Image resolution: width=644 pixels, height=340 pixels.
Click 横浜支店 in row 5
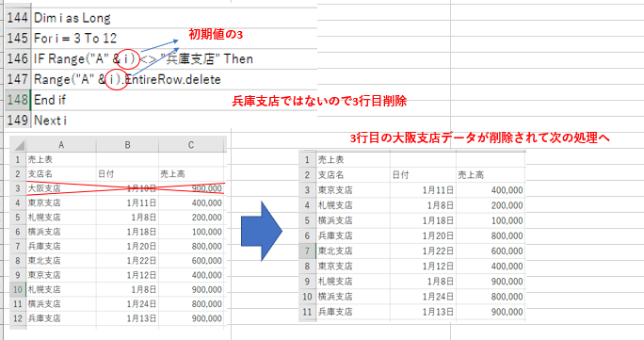[x=353, y=220]
